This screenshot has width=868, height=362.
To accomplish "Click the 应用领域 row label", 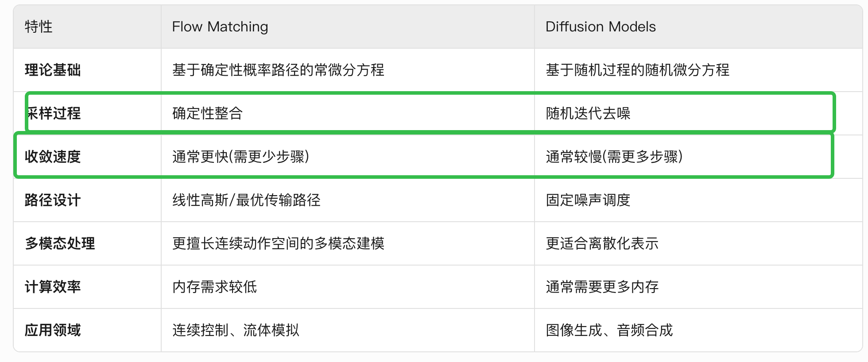I will pos(53,331).
